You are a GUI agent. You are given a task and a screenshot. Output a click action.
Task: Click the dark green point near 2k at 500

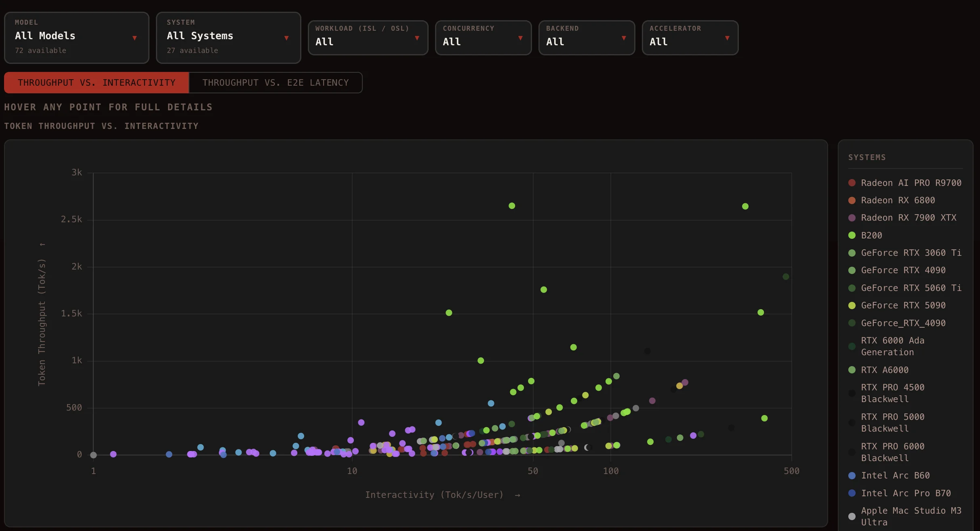point(786,277)
